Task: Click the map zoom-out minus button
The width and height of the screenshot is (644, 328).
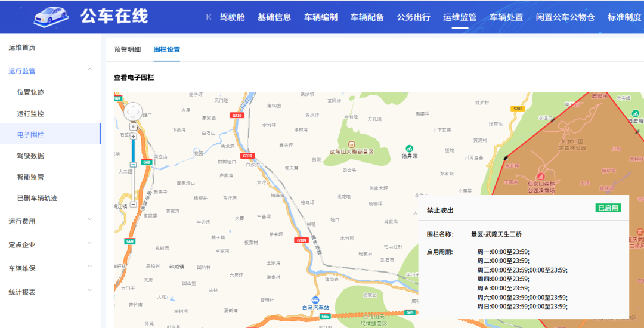Action: pos(133,205)
